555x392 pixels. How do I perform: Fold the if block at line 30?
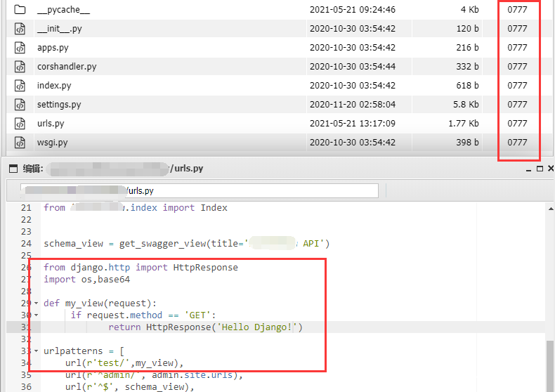[37, 315]
